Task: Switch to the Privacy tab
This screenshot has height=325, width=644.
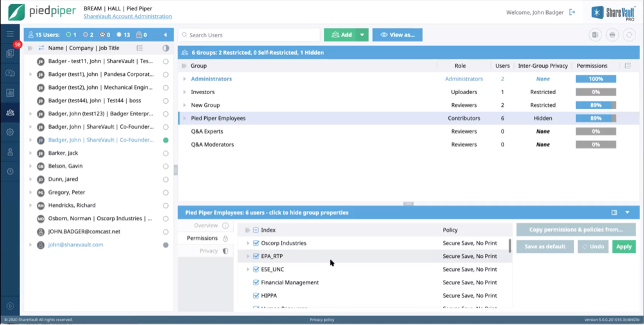Action: [x=208, y=251]
